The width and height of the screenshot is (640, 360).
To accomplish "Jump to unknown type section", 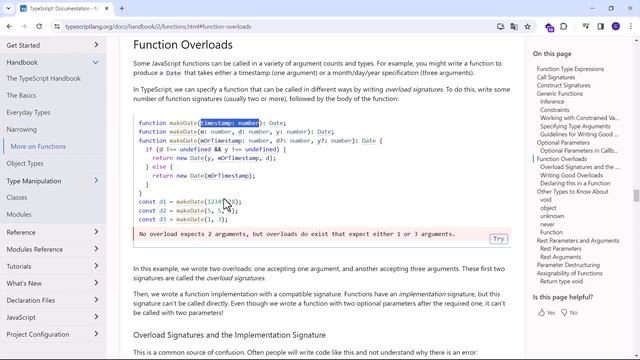I will [x=552, y=216].
